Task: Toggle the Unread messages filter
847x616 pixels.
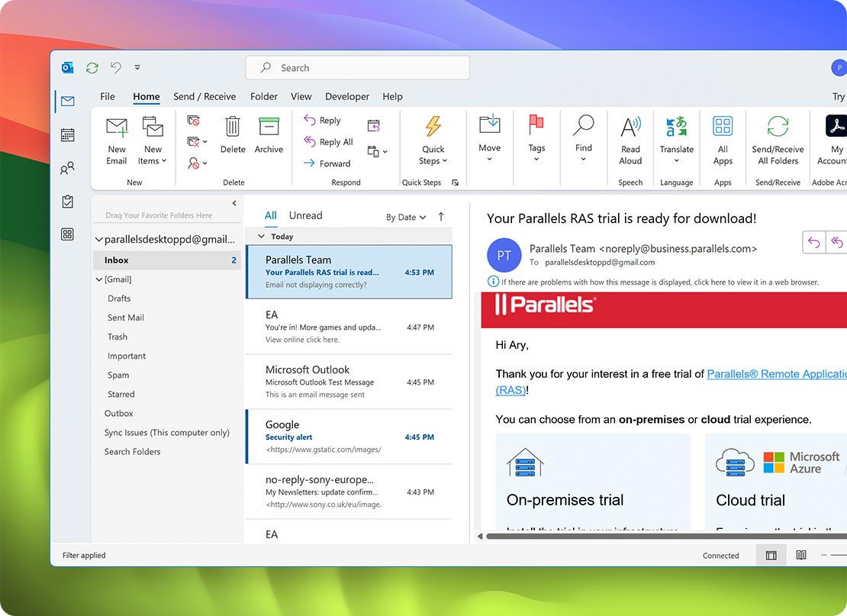Action: [305, 215]
